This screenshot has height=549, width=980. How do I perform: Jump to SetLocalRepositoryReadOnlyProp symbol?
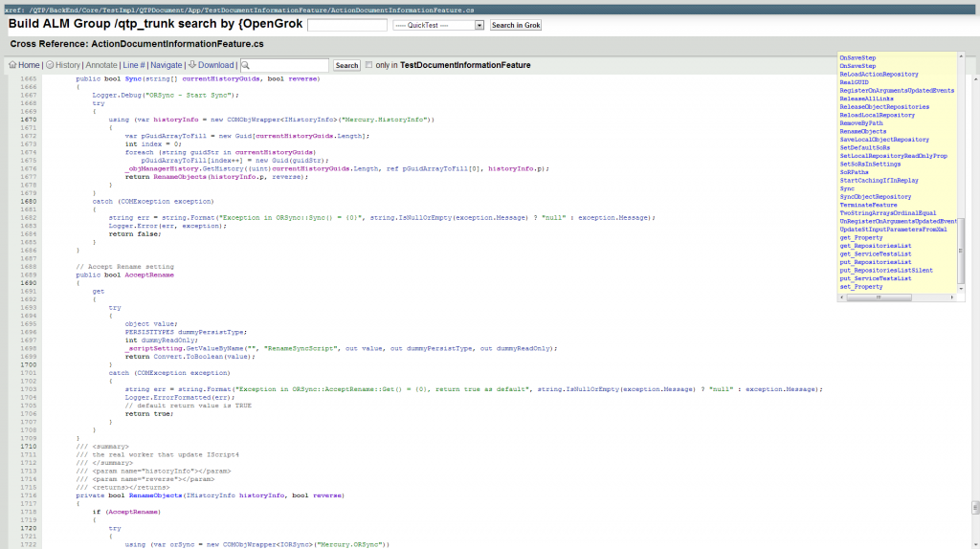tap(893, 156)
